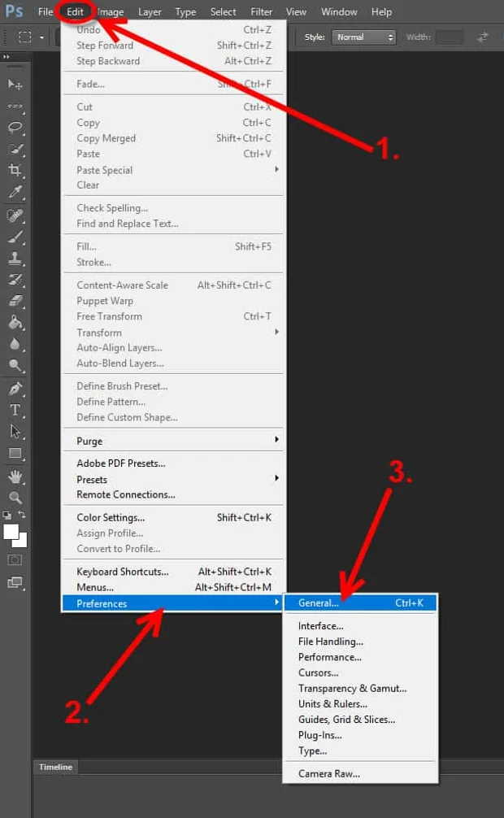Expand the Paste Special submenu
Image resolution: width=504 pixels, height=818 pixels.
coord(276,170)
